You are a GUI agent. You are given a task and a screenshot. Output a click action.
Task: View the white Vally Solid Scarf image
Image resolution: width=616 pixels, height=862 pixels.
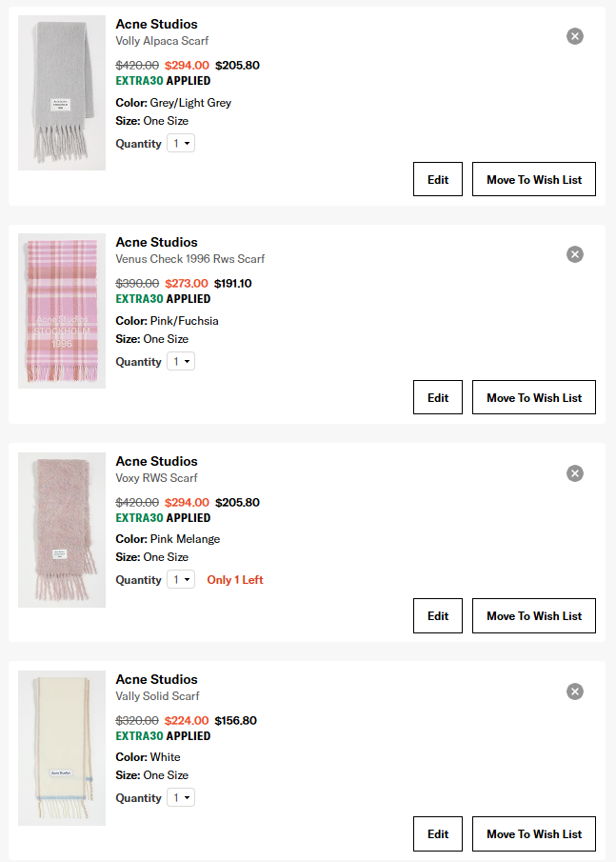(62, 748)
